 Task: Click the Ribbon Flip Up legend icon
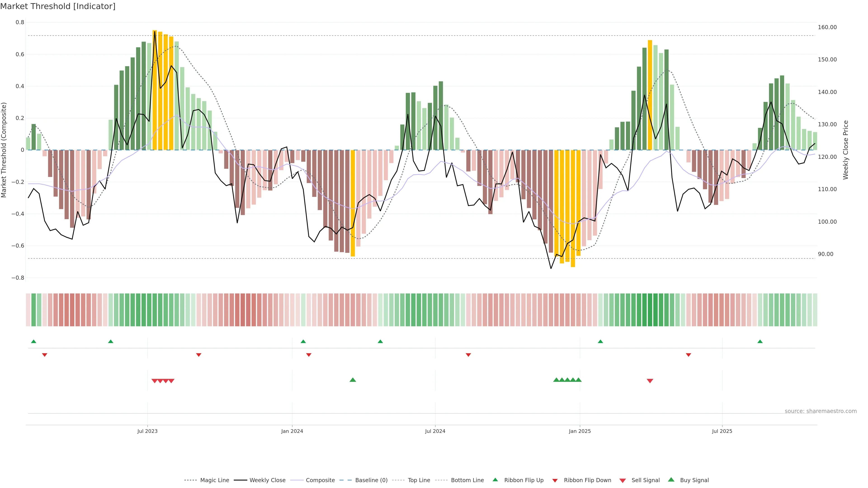point(495,480)
